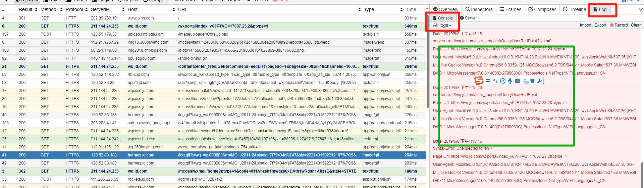Select the Log tab
The width and height of the screenshot is (644, 188).
coord(600,9)
